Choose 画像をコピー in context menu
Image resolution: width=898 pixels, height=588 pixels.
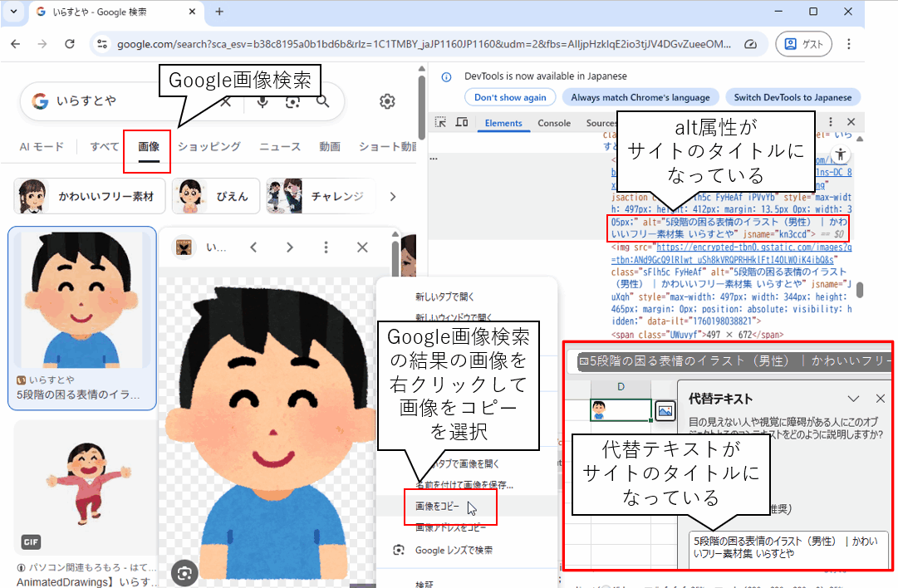[x=438, y=506]
